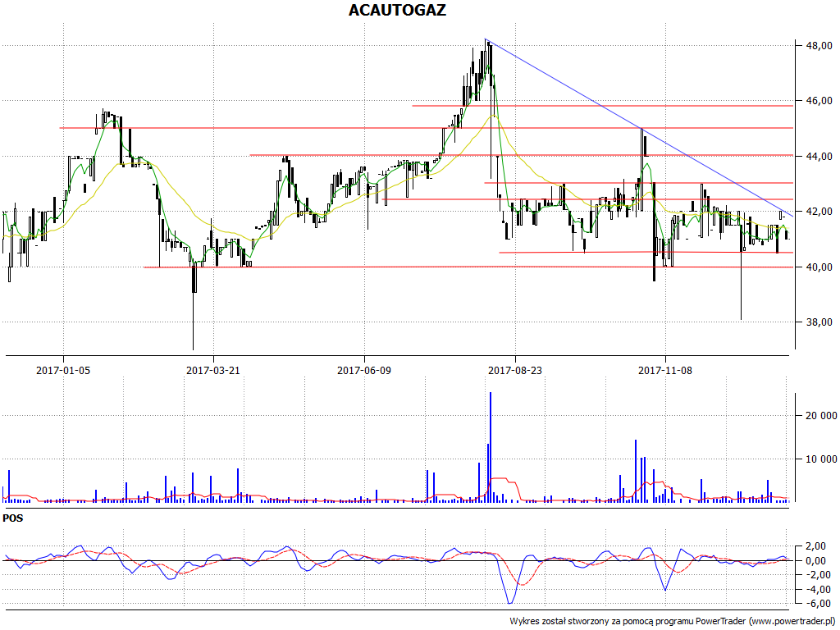Image resolution: width=840 pixels, height=630 pixels.
Task: Click the 2017-06-09 date label
Action: [x=364, y=371]
